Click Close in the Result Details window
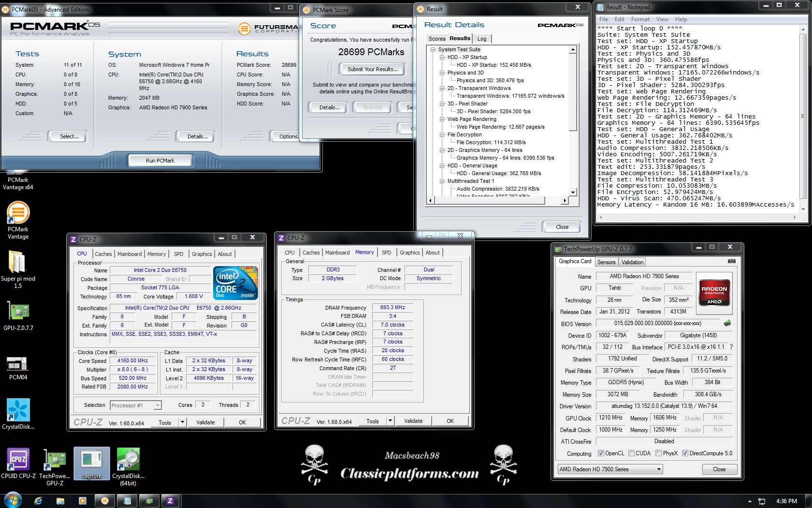This screenshot has width=812, height=508. [x=562, y=227]
